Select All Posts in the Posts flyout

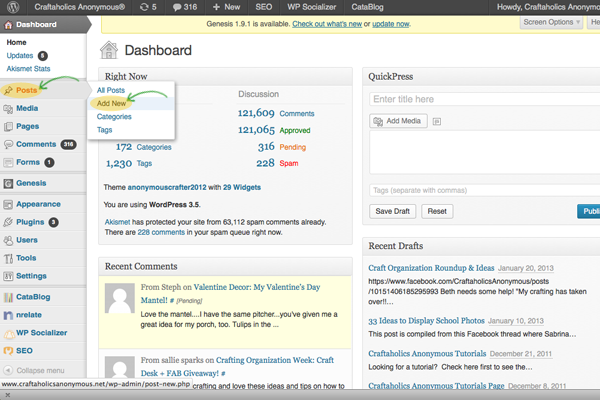(x=110, y=90)
